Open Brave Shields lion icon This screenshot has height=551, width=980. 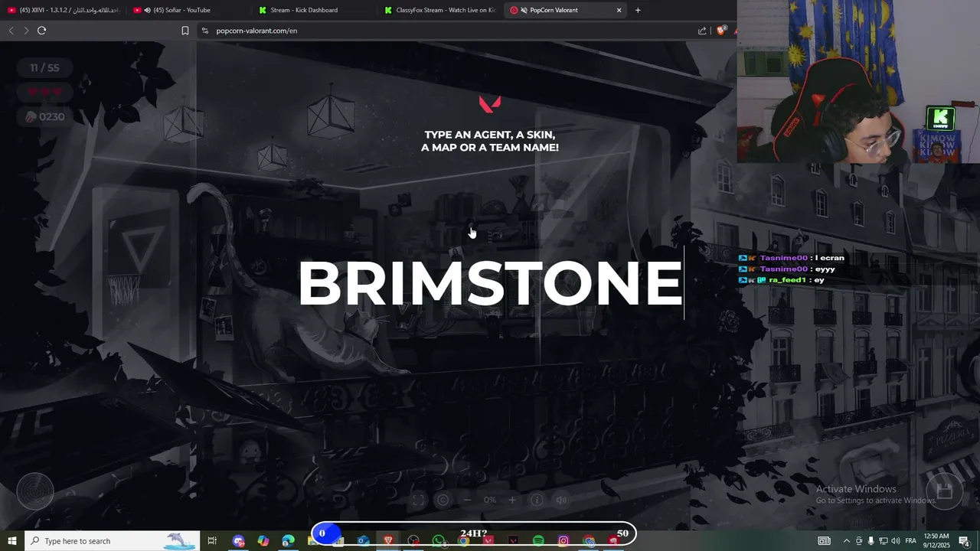tap(720, 31)
